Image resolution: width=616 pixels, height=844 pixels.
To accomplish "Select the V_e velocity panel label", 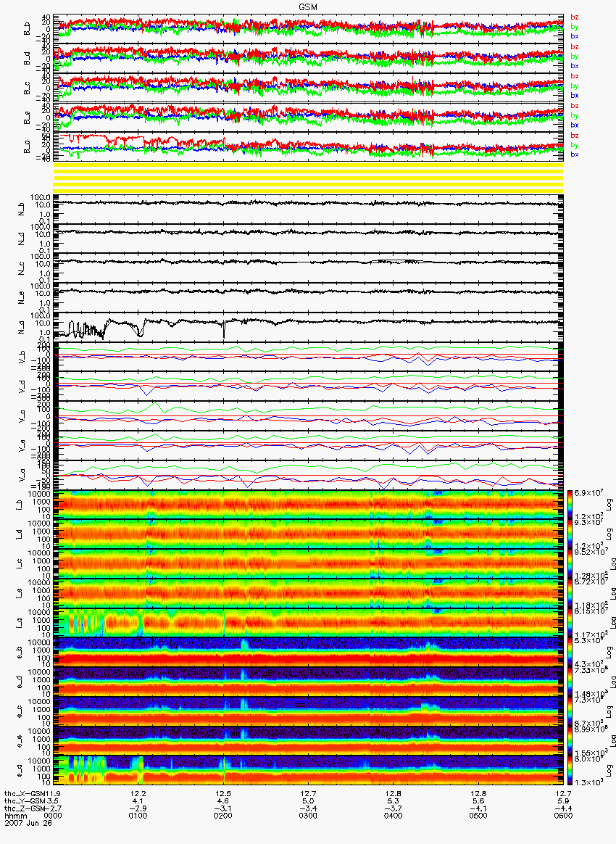I will point(22,444).
